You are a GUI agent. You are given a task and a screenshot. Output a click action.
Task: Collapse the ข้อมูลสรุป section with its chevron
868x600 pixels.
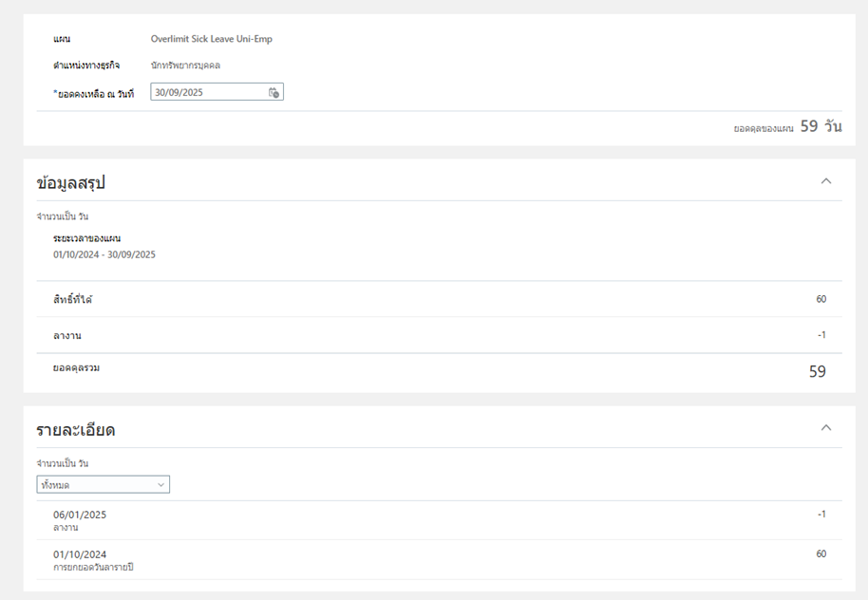click(x=825, y=181)
